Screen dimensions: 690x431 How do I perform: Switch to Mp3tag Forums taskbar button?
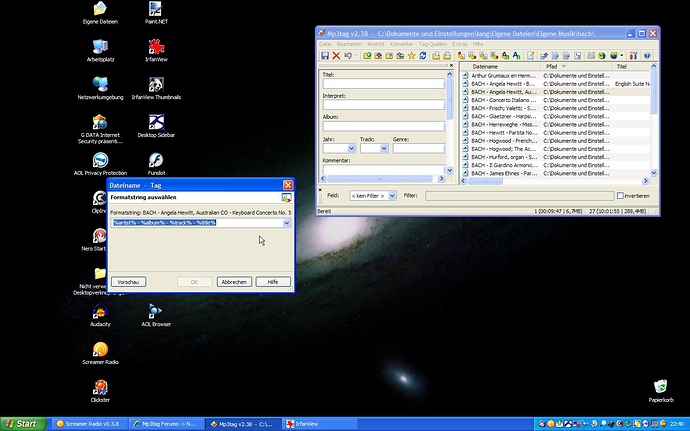[x=166, y=424]
